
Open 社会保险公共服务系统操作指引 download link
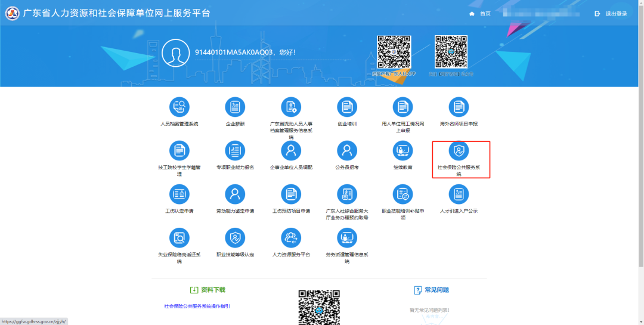click(x=197, y=306)
